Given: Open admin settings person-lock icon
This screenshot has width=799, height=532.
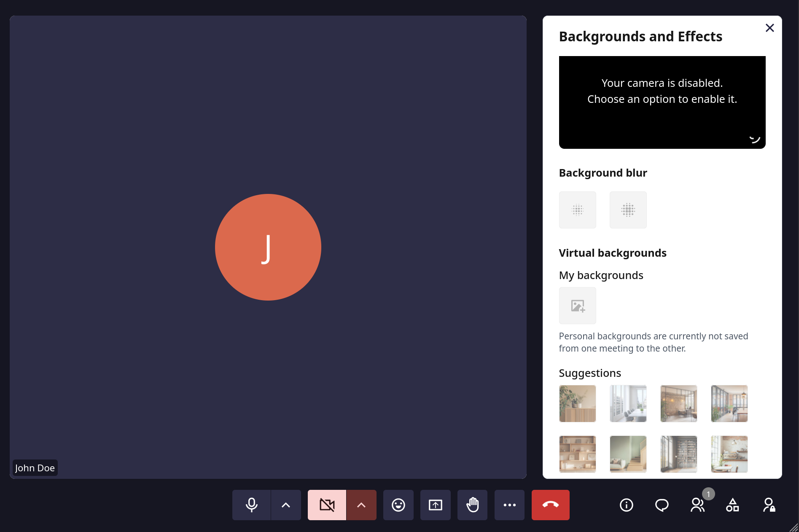Looking at the screenshot, I should (769, 505).
